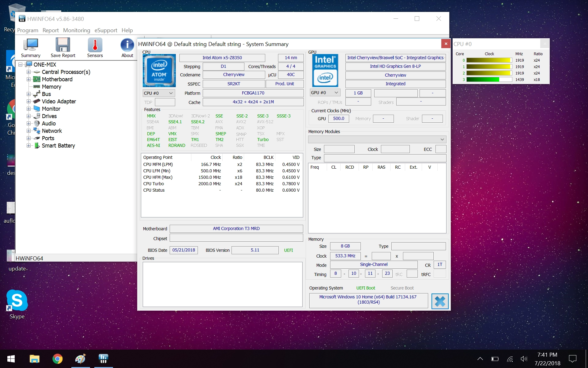This screenshot has height=368, width=588.
Task: Expand the Network node
Action: tap(28, 131)
